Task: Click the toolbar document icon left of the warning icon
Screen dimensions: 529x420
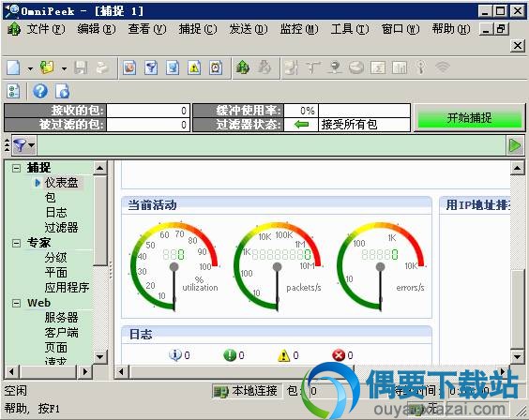Action: point(173,67)
